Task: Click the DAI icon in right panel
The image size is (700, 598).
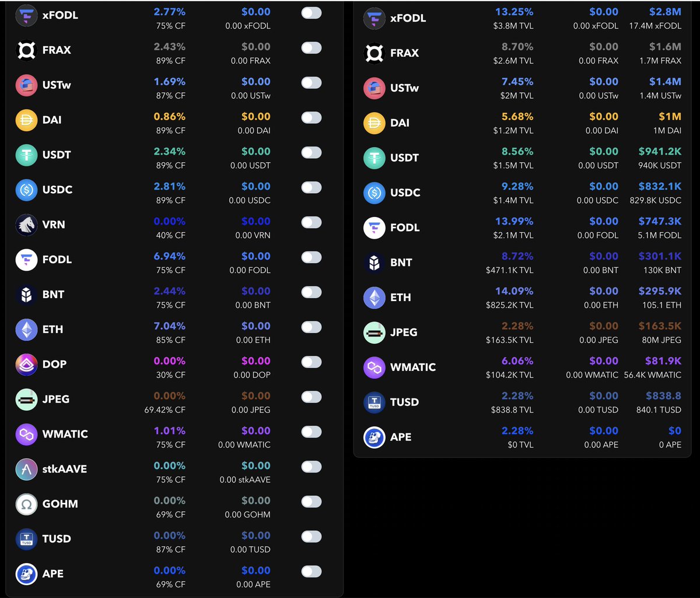Action: pos(374,123)
